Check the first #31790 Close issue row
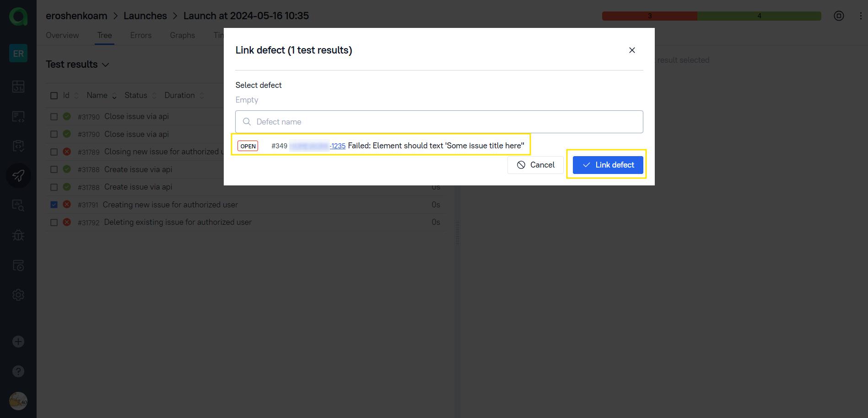This screenshot has width=868, height=418. pyautogui.click(x=54, y=117)
